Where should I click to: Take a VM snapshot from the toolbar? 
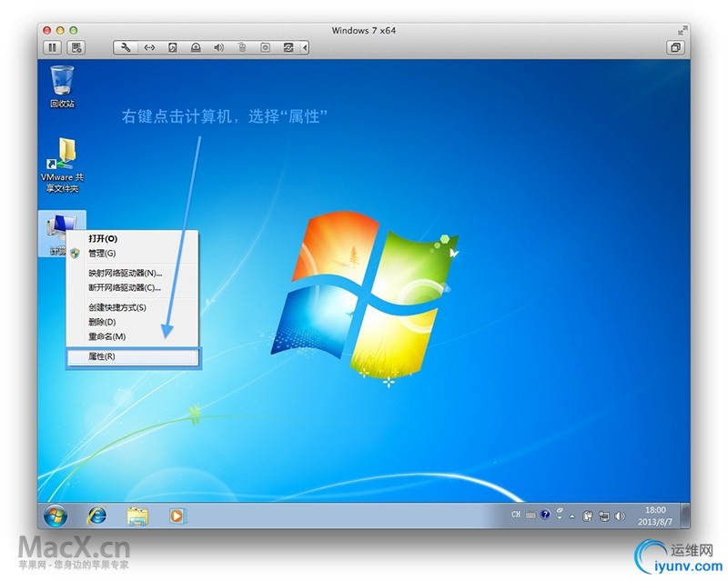76,47
